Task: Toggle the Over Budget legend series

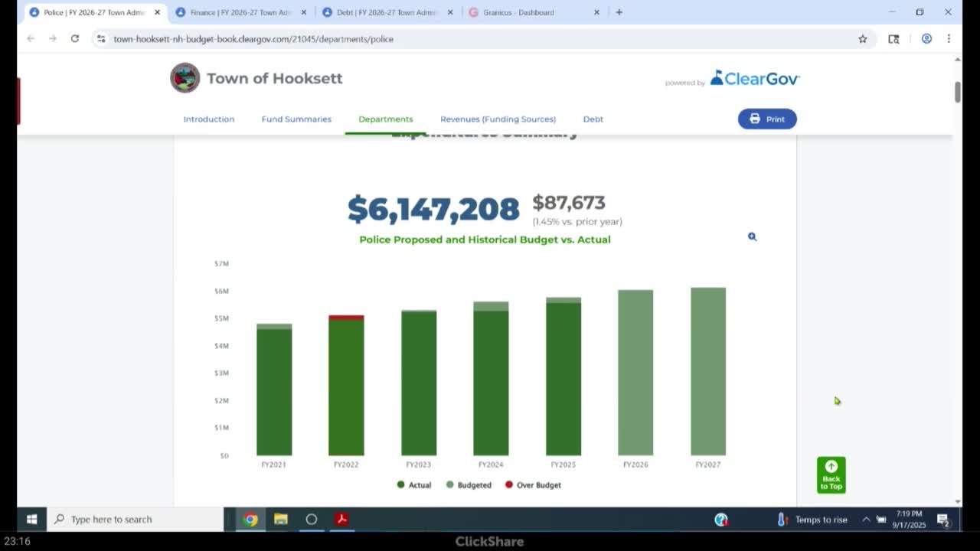Action: click(533, 485)
